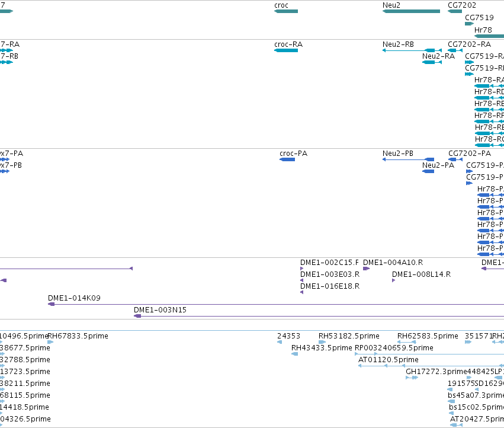
Task: Click the 10496.5prime EST label
Action: 24,336
